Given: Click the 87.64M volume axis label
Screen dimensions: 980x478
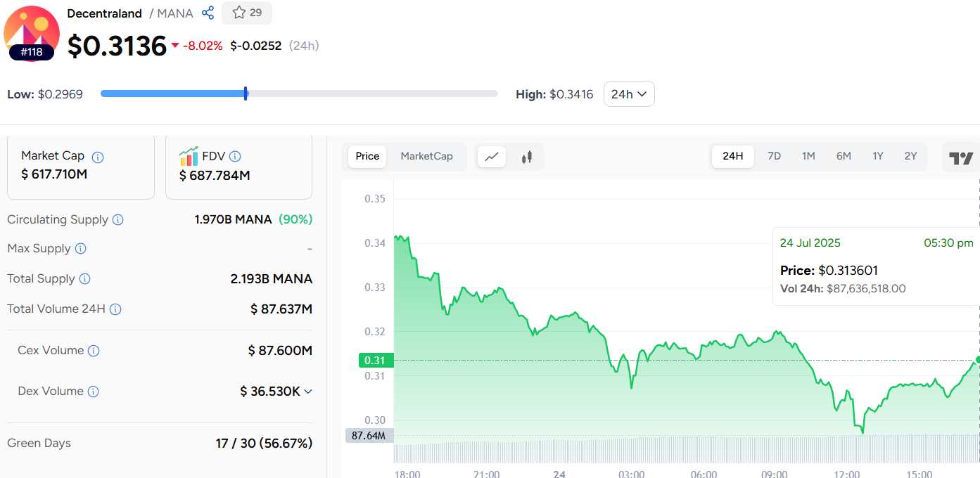Looking at the screenshot, I should pyautogui.click(x=369, y=436).
